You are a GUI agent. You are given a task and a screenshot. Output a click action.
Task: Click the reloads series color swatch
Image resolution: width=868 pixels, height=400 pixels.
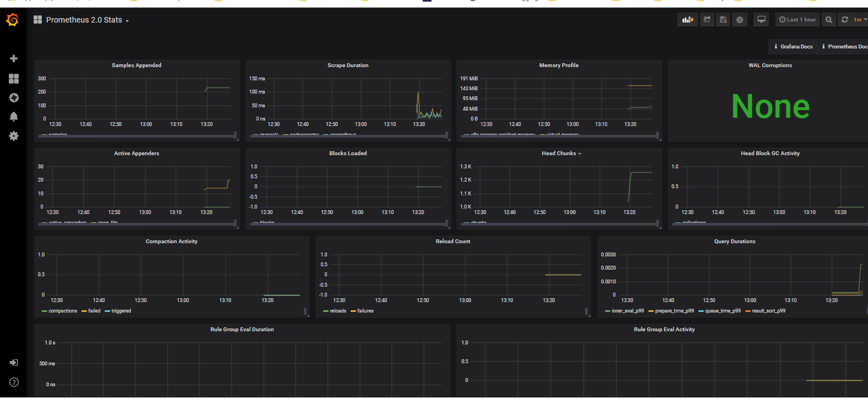click(326, 311)
